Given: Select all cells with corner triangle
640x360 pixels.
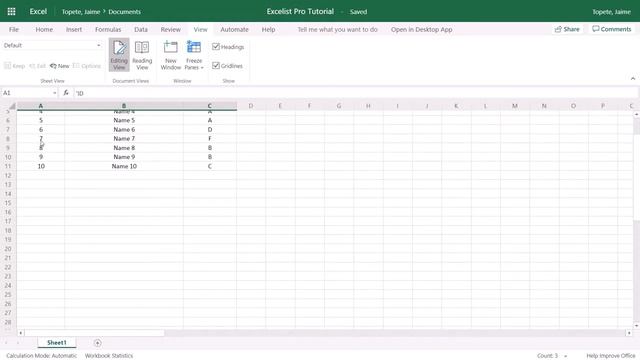Looking at the screenshot, I should [12, 106].
